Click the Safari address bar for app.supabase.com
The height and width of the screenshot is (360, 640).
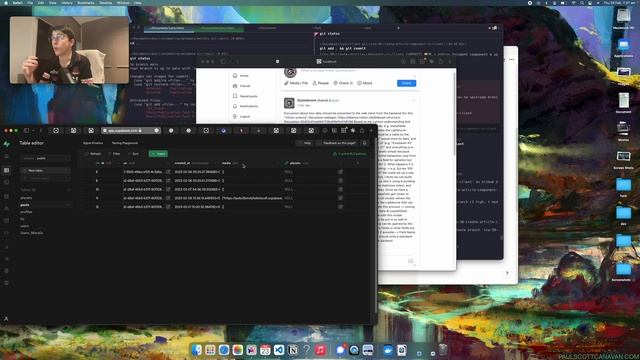[x=131, y=131]
